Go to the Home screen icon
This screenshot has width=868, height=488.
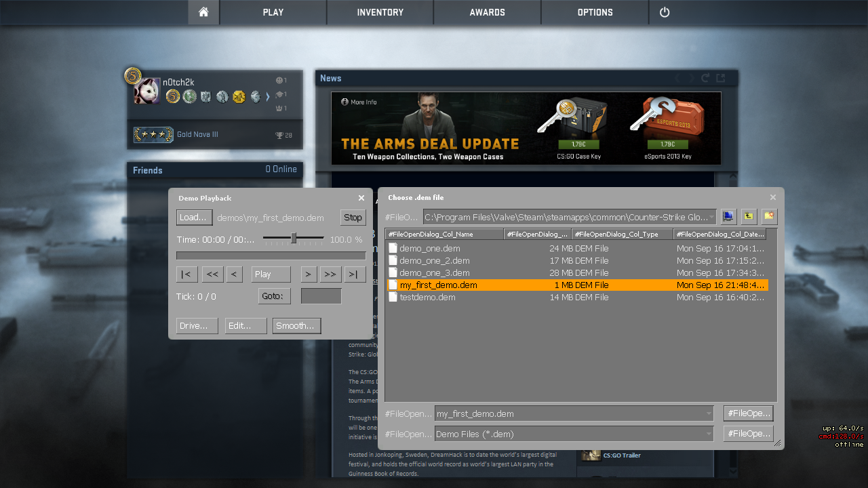coord(203,12)
